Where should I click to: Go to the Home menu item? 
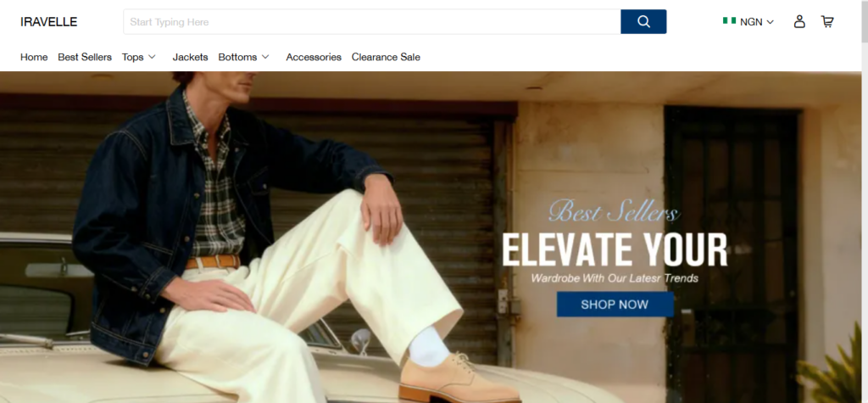point(34,57)
